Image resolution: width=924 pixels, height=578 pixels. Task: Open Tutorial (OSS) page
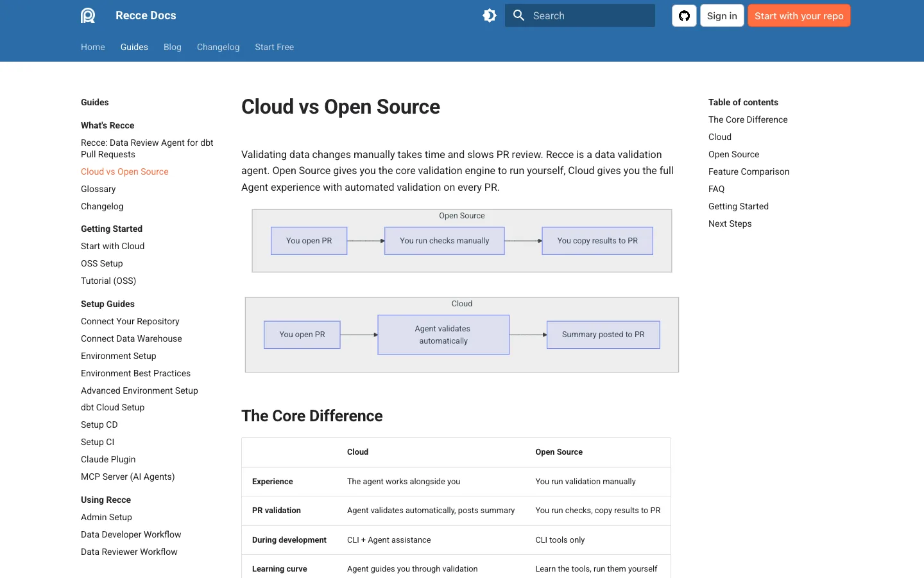[108, 281]
